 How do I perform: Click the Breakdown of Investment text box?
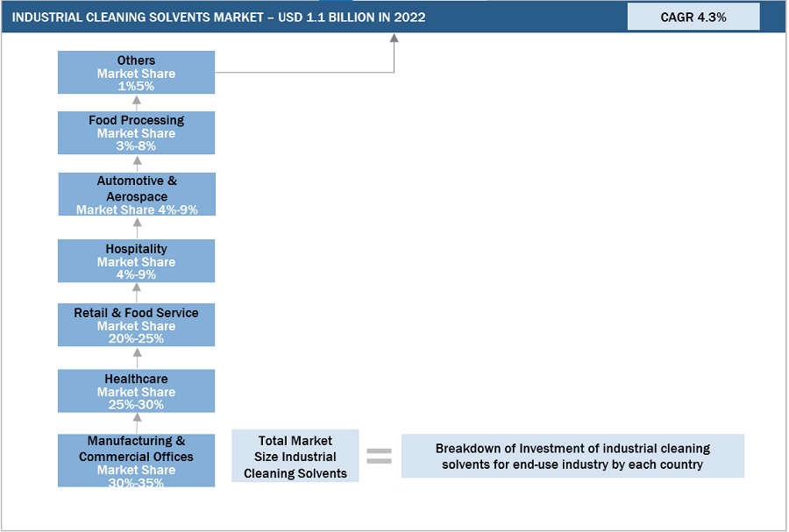(x=572, y=456)
